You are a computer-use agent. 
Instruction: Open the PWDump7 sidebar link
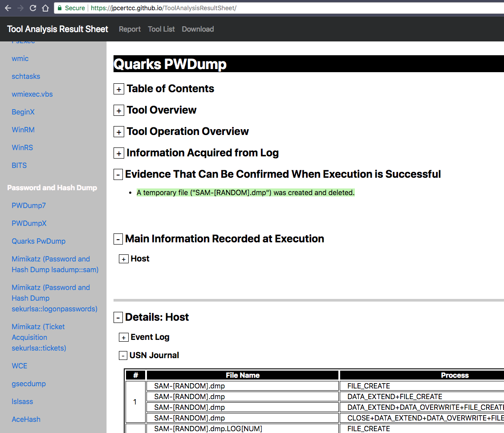(x=28, y=205)
